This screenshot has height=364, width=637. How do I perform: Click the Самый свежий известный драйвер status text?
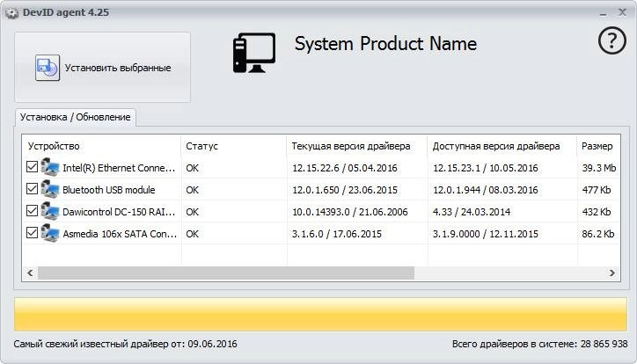click(x=126, y=344)
